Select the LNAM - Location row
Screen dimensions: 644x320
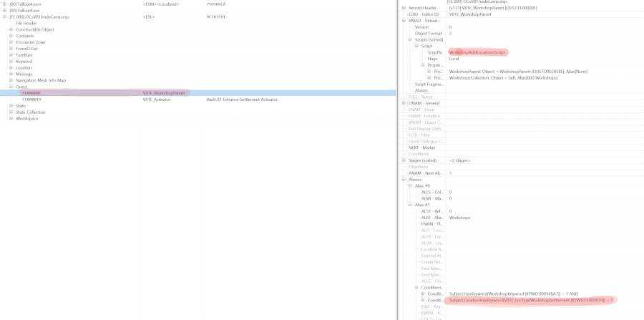point(424,116)
